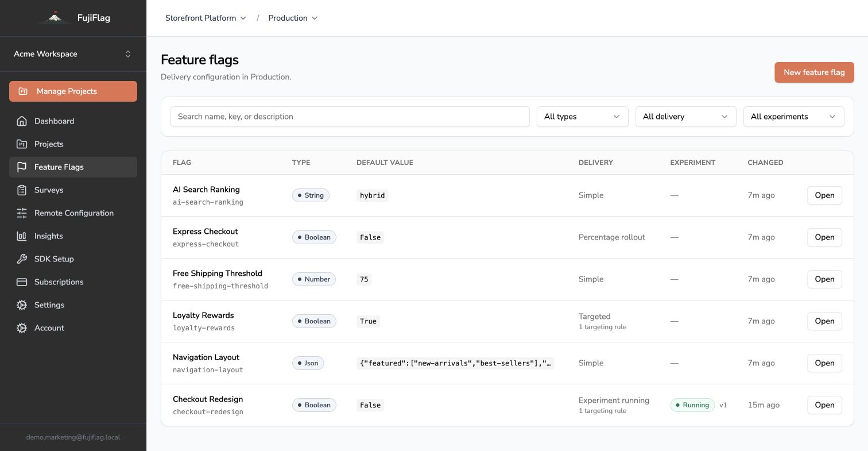Open the All experiments filter
Viewport: 868px width, 451px height.
point(794,117)
